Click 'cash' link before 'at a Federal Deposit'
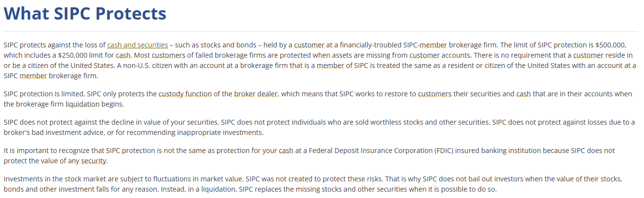The width and height of the screenshot is (644, 198). pos(286,151)
